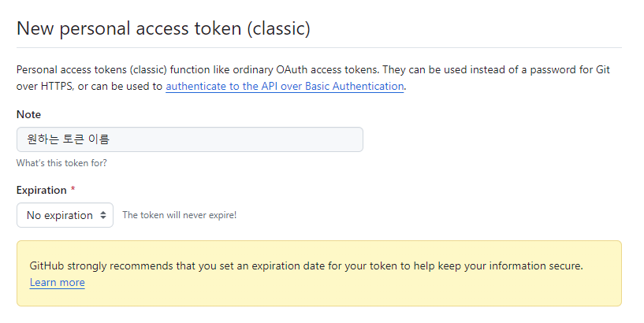Open the Basic Authentication API link

click(285, 86)
